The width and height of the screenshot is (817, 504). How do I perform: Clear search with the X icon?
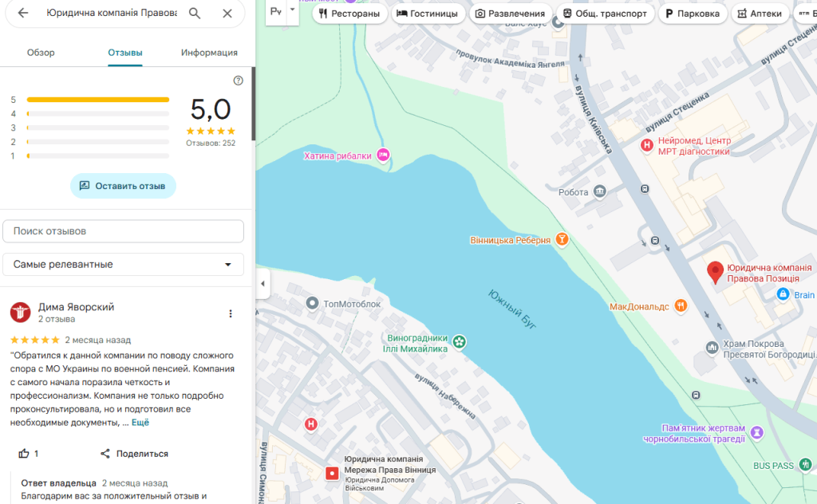(227, 13)
